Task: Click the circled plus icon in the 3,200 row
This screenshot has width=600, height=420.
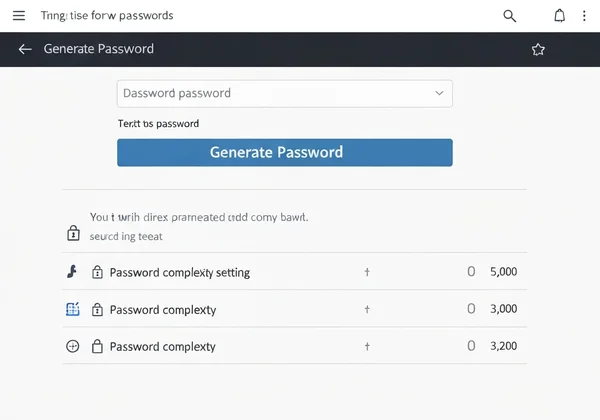Action: coord(72,347)
